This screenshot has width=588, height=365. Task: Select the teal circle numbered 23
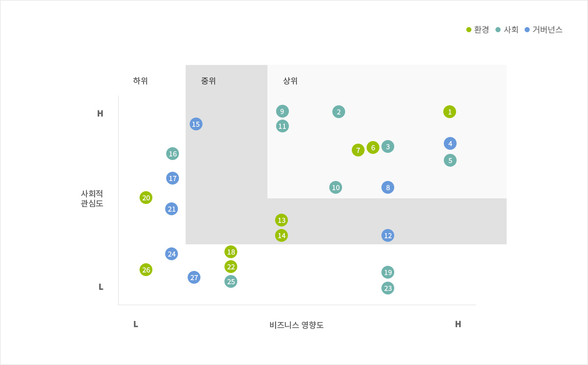388,288
